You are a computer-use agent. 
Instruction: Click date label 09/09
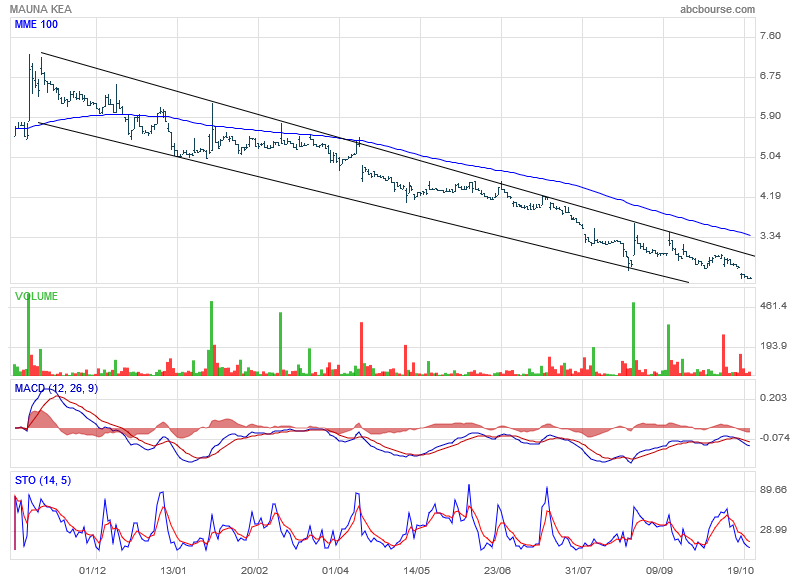click(x=659, y=570)
